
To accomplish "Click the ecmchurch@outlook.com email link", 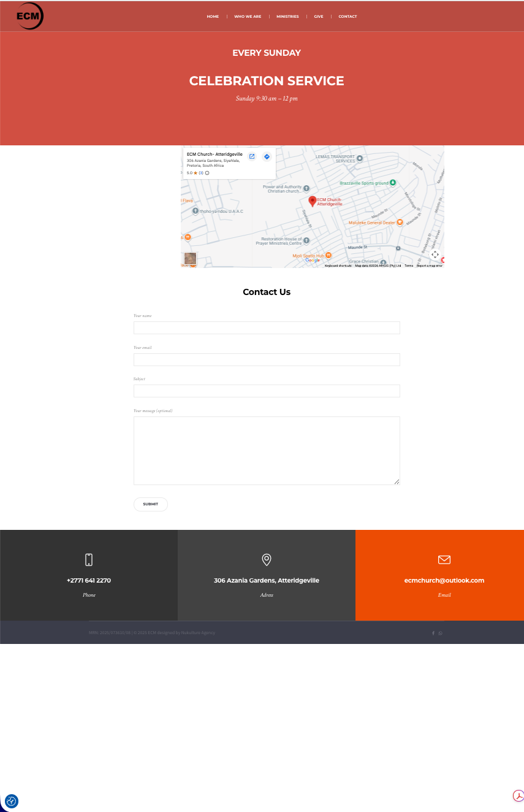I will click(x=444, y=580).
